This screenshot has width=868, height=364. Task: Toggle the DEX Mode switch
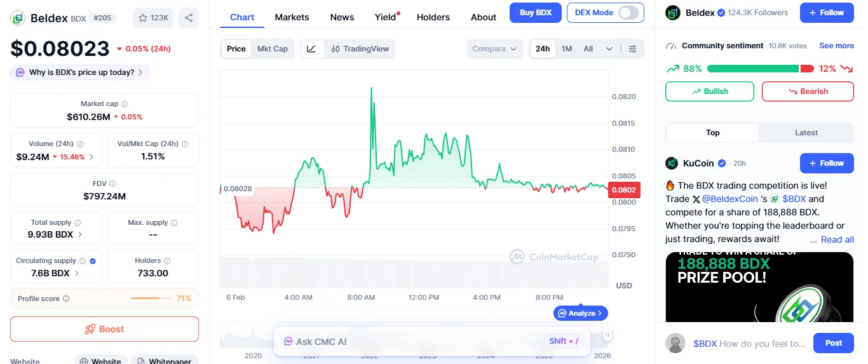click(x=628, y=13)
